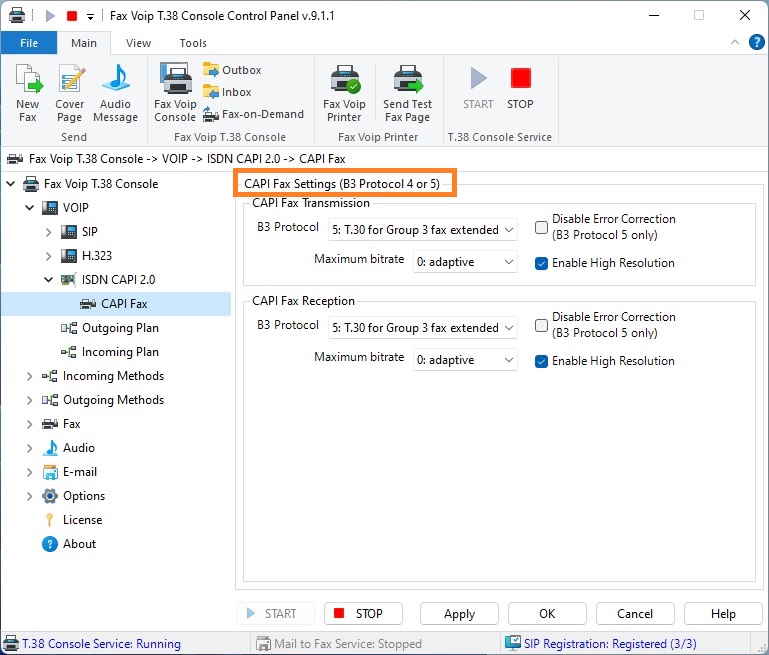
Task: Expand the Outgoing Methods node
Action: tap(29, 400)
